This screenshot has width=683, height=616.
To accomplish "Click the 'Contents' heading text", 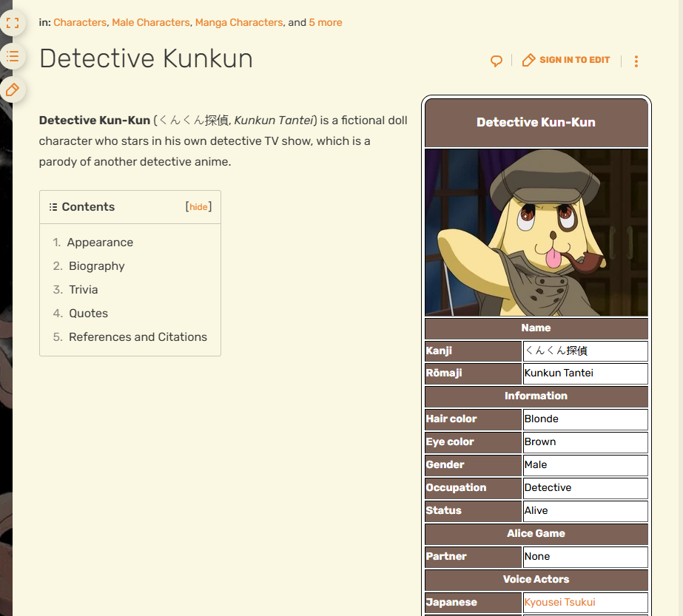I will coord(88,207).
